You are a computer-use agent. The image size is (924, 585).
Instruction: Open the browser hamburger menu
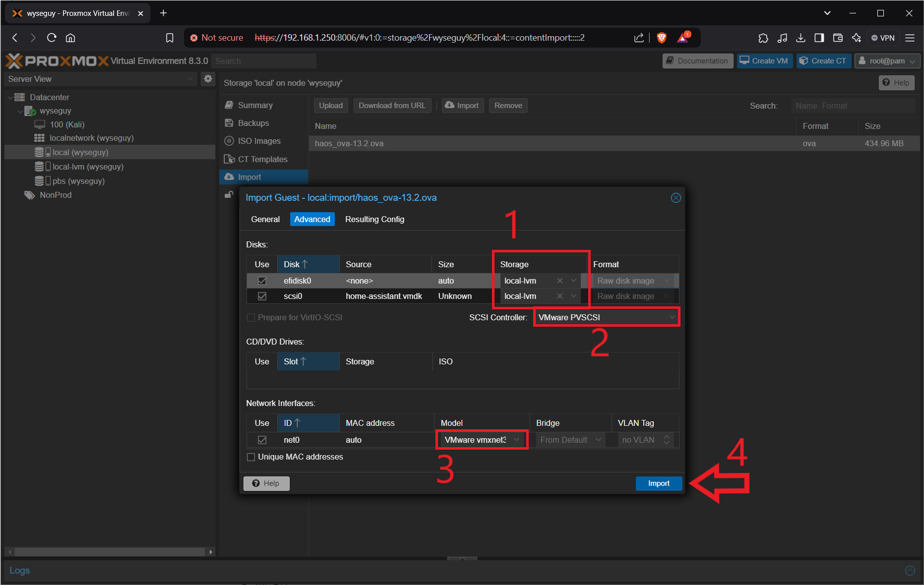(910, 38)
